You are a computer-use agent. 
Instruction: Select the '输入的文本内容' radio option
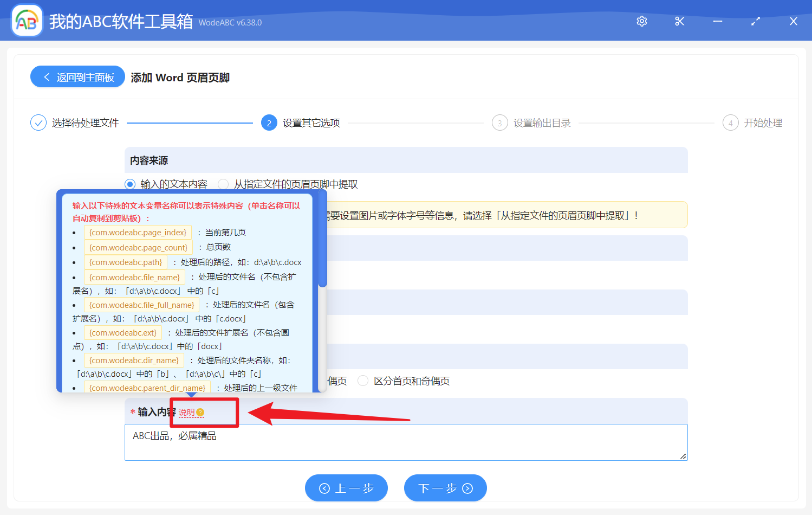(130, 184)
